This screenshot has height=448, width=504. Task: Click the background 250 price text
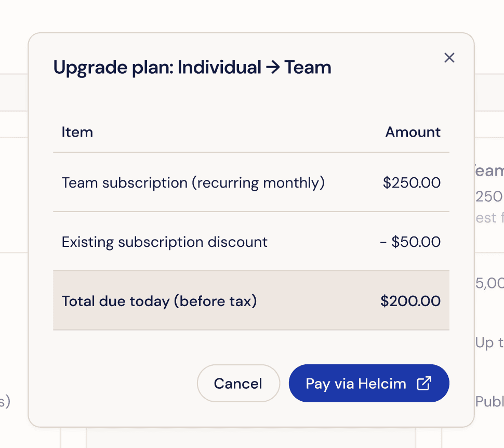[x=489, y=196]
